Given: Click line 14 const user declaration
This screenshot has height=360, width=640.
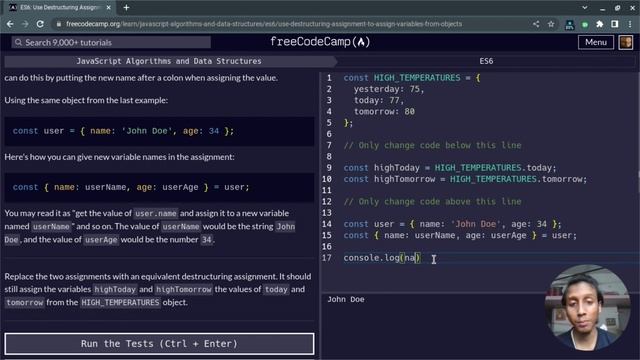Looking at the screenshot, I should point(452,224).
